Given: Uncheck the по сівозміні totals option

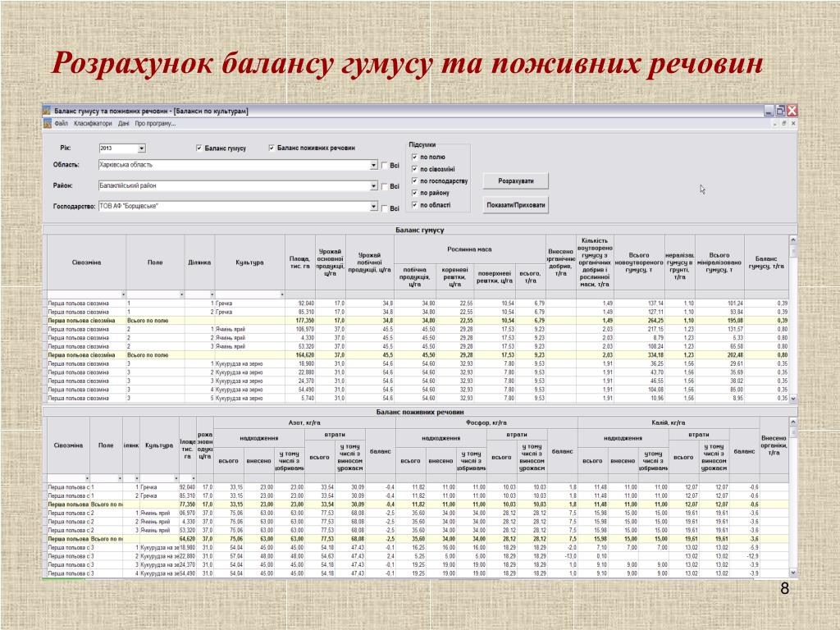Looking at the screenshot, I should coord(414,169).
